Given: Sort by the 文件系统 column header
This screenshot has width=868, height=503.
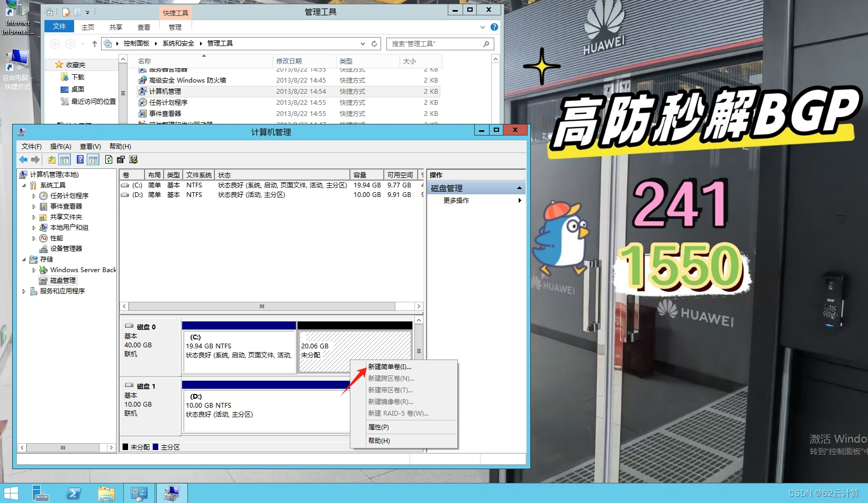Looking at the screenshot, I should point(199,175).
